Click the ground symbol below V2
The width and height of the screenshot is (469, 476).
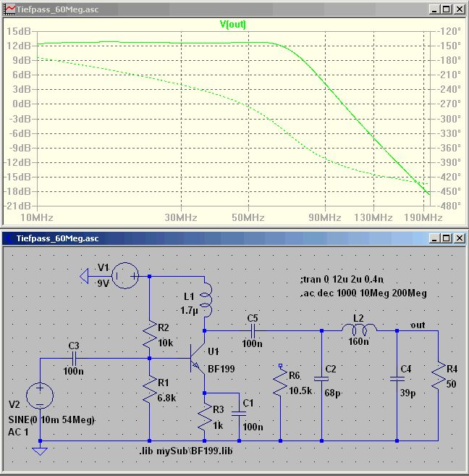pyautogui.click(x=40, y=451)
